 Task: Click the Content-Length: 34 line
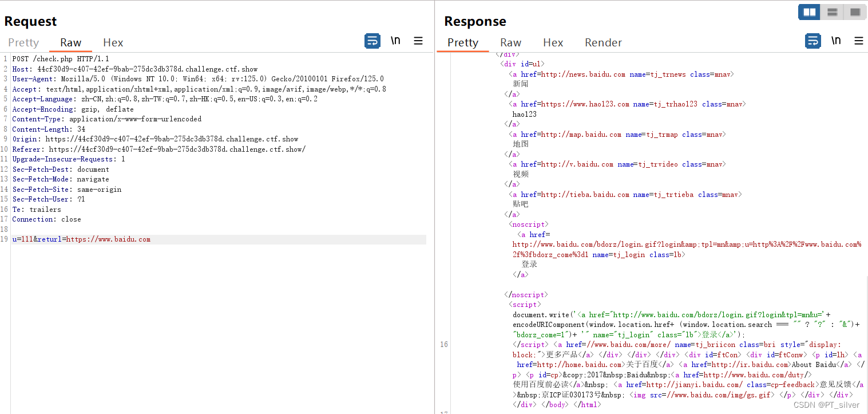pos(49,129)
